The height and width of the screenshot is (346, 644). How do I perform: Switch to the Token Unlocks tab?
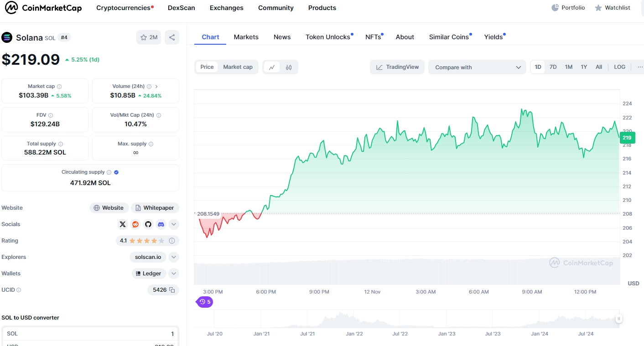[328, 37]
